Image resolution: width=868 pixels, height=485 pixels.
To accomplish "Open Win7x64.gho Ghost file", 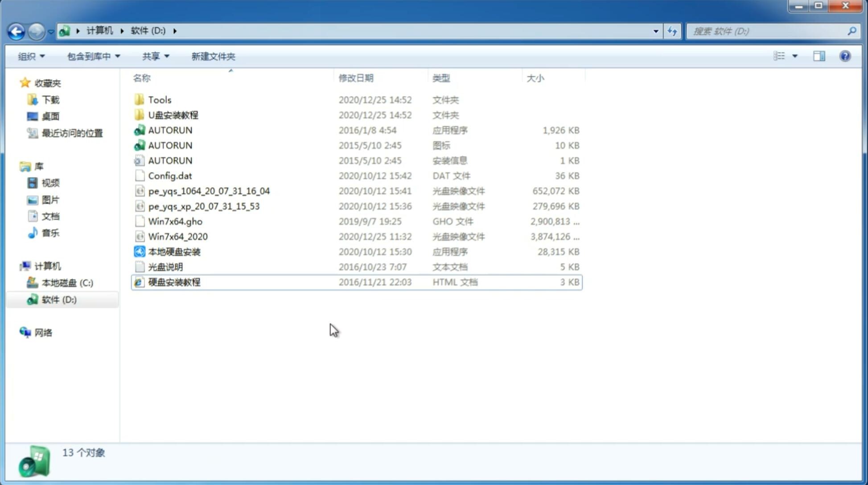I will [x=175, y=221].
